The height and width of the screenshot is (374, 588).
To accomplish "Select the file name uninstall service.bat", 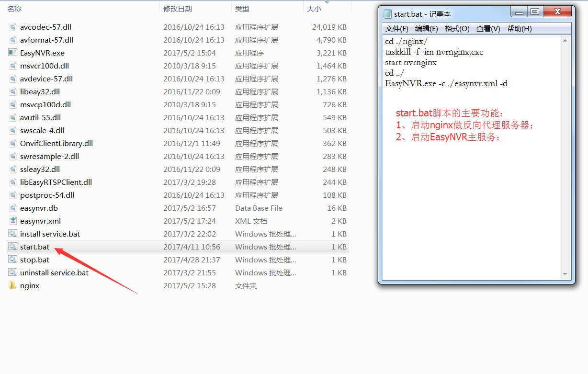I will coord(54,272).
